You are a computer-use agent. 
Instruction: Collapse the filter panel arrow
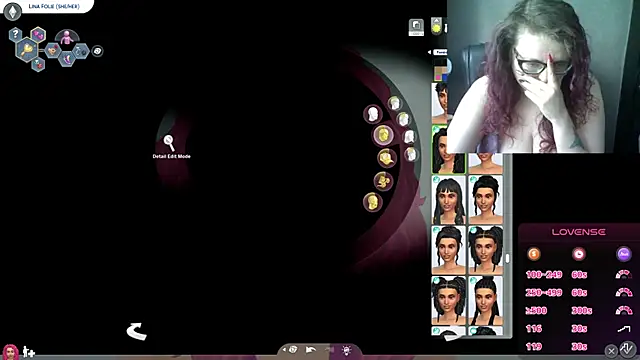click(429, 52)
